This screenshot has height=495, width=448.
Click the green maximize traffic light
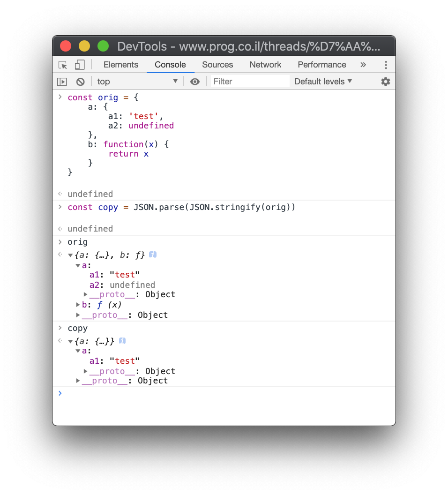pos(103,45)
